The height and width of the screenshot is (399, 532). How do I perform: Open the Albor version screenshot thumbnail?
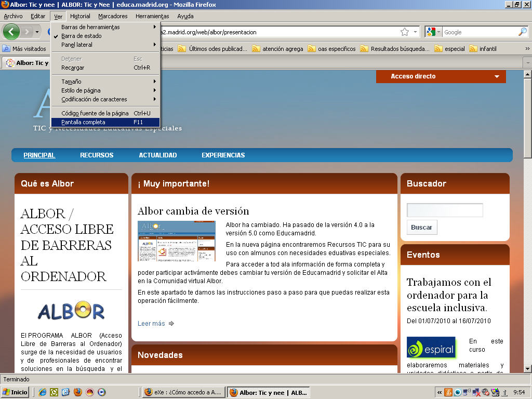pyautogui.click(x=177, y=241)
